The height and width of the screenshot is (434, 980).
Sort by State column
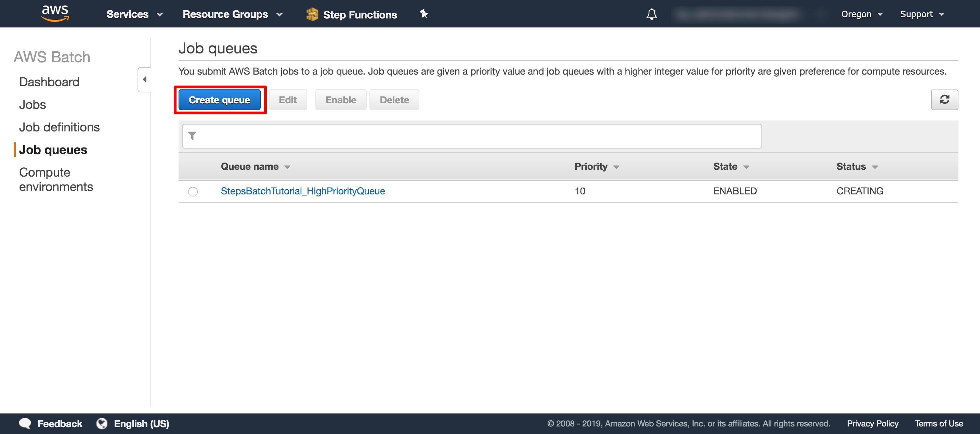[x=731, y=166]
